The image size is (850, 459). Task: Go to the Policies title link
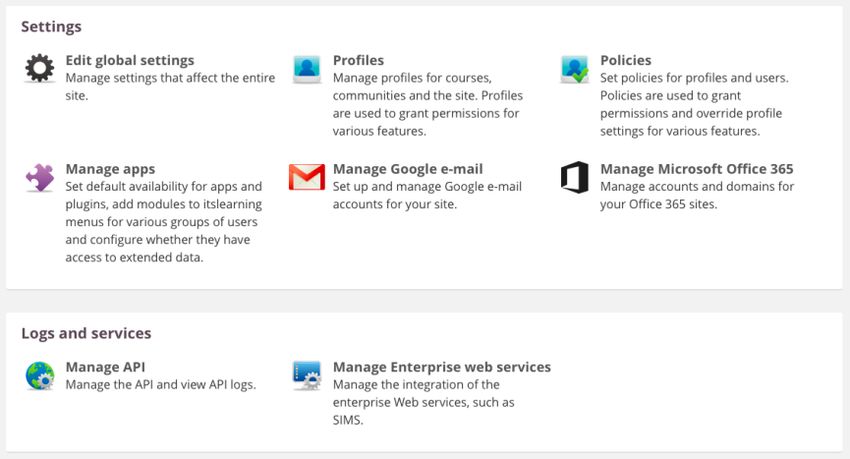[x=626, y=60]
